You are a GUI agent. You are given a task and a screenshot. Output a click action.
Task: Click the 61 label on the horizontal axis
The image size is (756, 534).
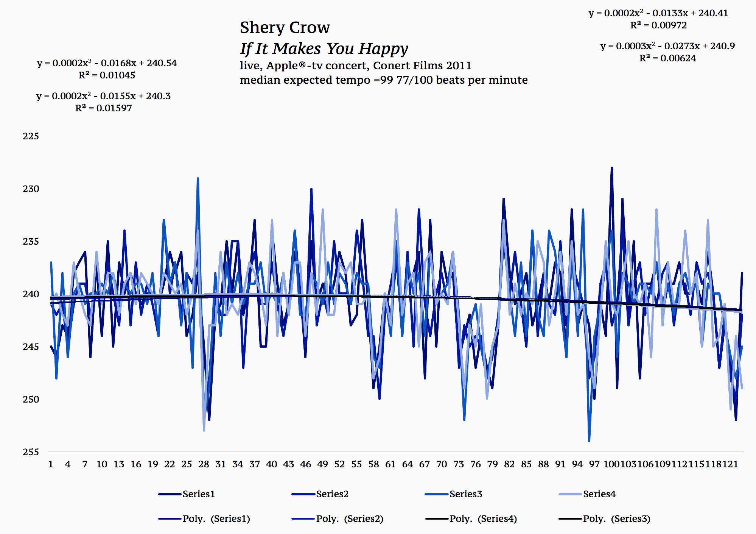pos(390,464)
